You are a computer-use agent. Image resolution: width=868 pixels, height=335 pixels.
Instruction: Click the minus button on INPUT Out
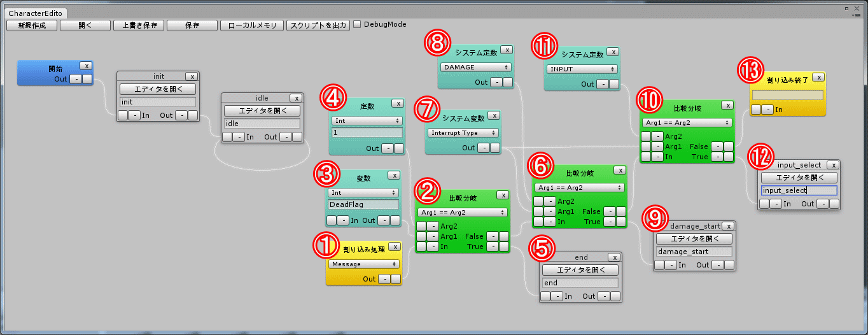[601, 84]
